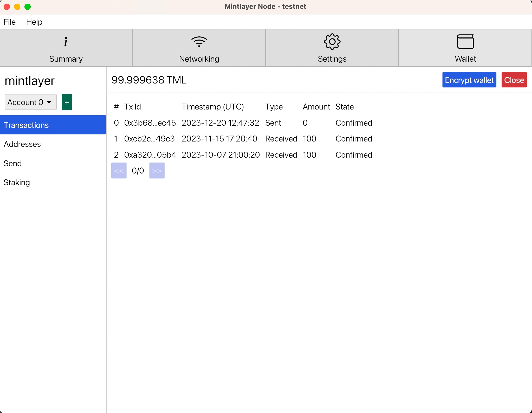Add new account with green plus

tap(67, 102)
